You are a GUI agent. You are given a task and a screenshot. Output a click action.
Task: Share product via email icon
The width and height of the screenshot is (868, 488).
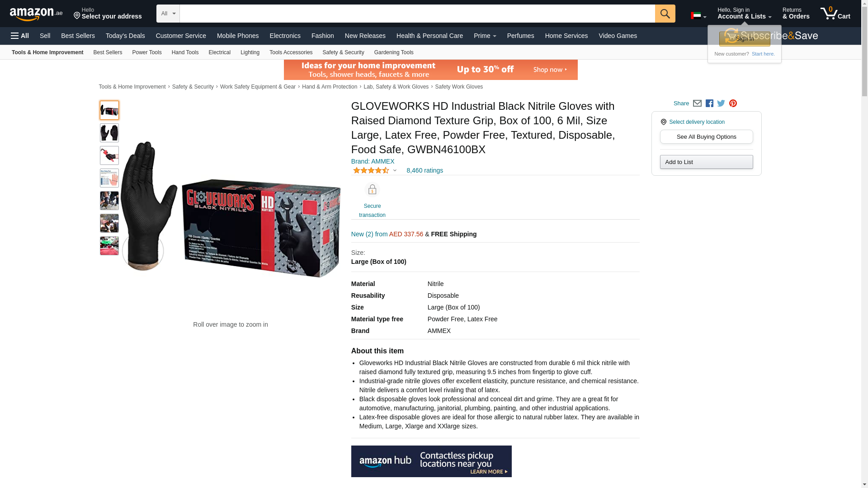pyautogui.click(x=697, y=103)
